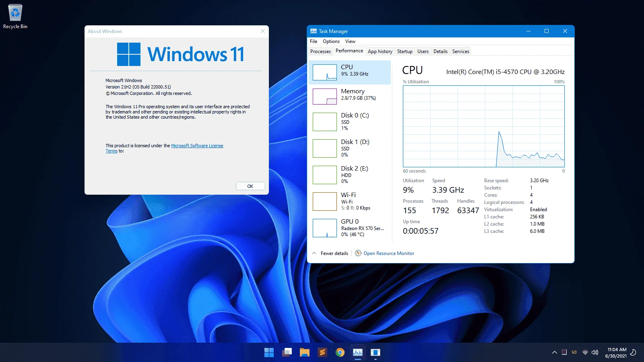The image size is (644, 362).
Task: Click the Intel Core i5-4570 CPU name
Action: (506, 72)
